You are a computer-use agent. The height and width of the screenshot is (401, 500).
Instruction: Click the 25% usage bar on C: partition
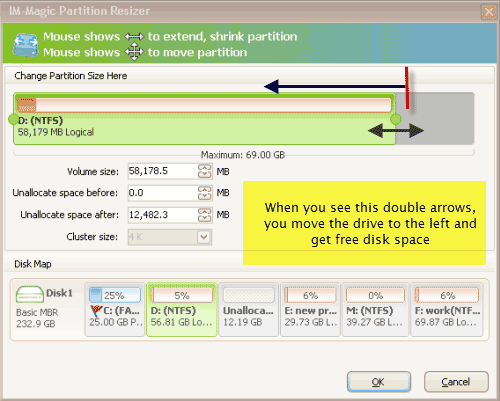pos(115,295)
